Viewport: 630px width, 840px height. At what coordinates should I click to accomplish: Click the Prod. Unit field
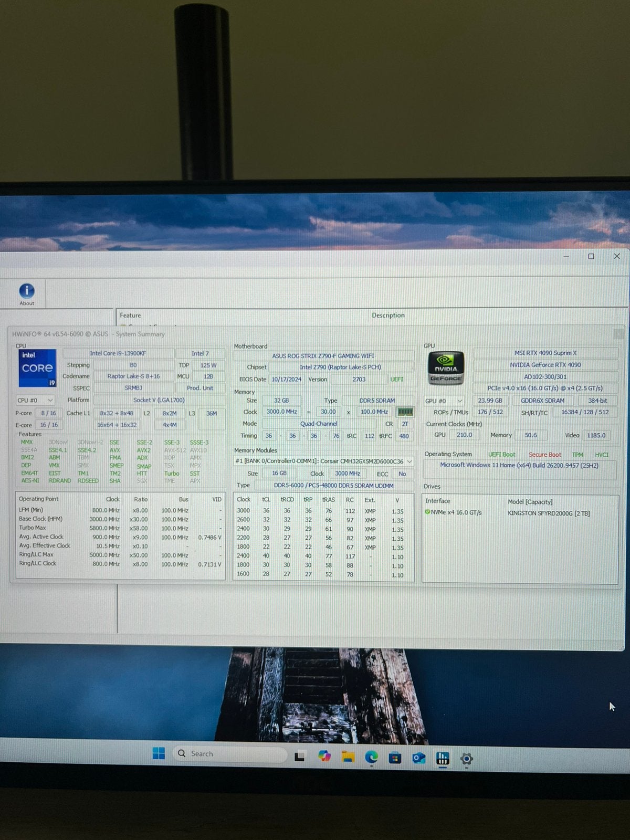pos(200,388)
